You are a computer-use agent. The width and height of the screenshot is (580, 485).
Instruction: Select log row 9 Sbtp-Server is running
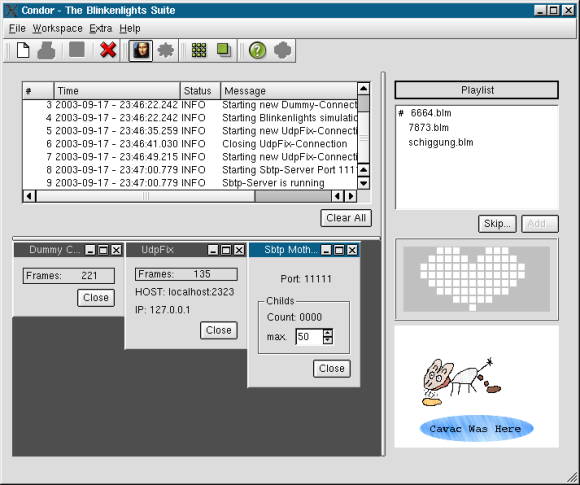point(190,183)
